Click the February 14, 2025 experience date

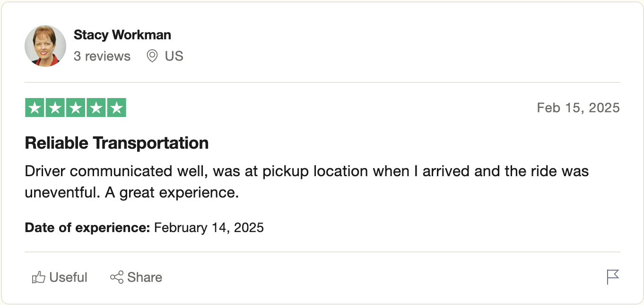click(209, 228)
